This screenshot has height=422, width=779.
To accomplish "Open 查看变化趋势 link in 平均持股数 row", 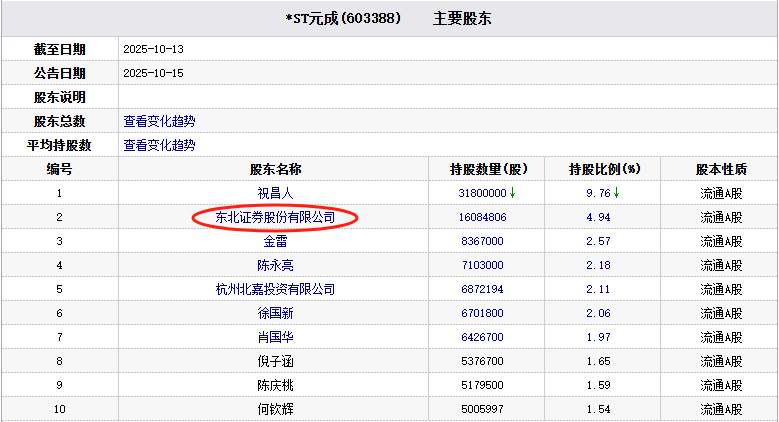I will 159,145.
